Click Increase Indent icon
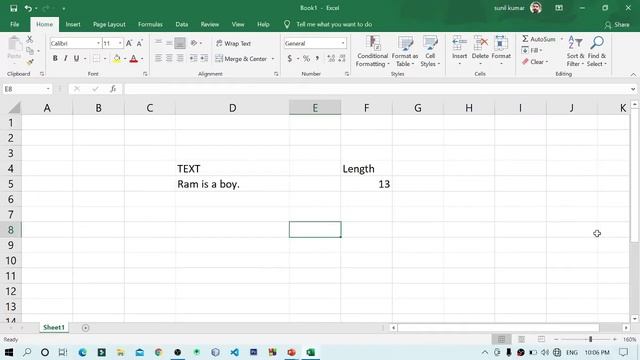The height and width of the screenshot is (360, 640). point(204,59)
